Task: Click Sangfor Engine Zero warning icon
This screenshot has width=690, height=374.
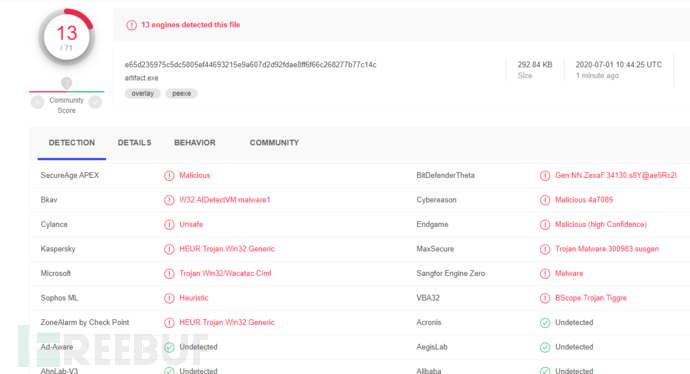Action: tap(545, 274)
